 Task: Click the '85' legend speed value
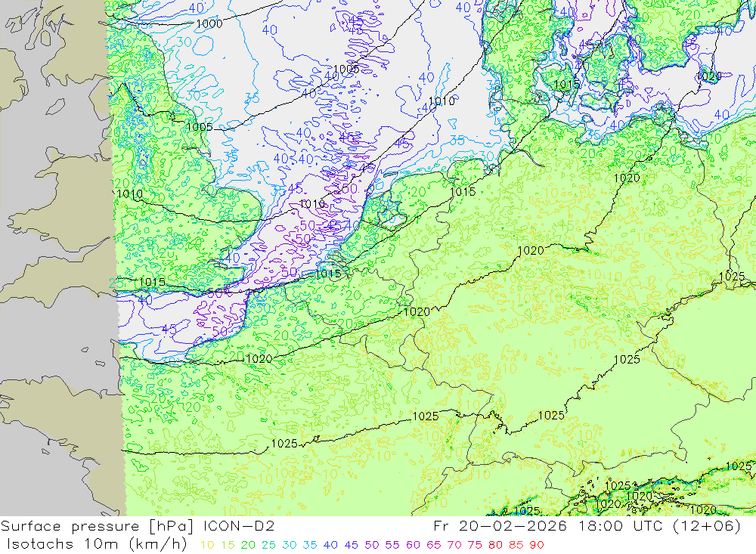(x=516, y=545)
